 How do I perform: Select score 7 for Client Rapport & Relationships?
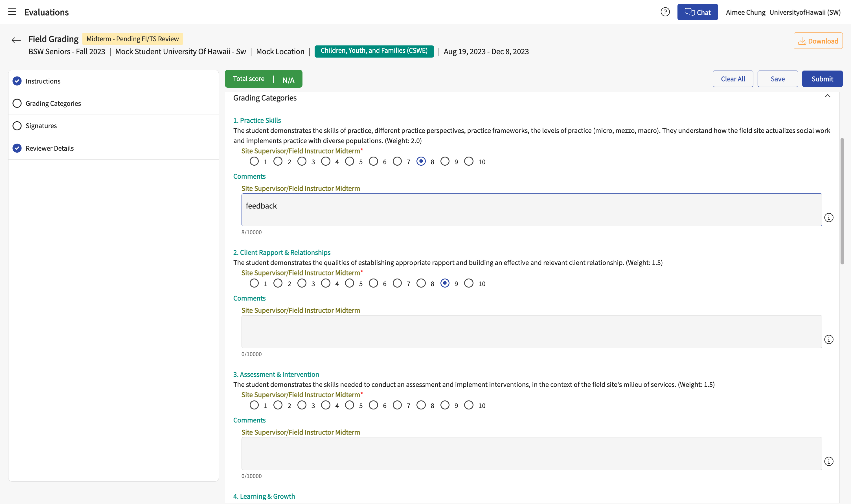(397, 283)
